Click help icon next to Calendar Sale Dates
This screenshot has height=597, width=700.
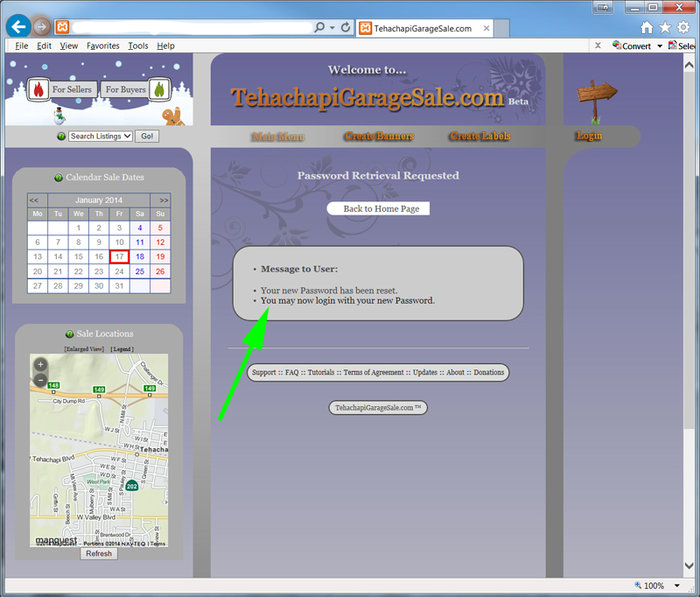click(x=59, y=178)
